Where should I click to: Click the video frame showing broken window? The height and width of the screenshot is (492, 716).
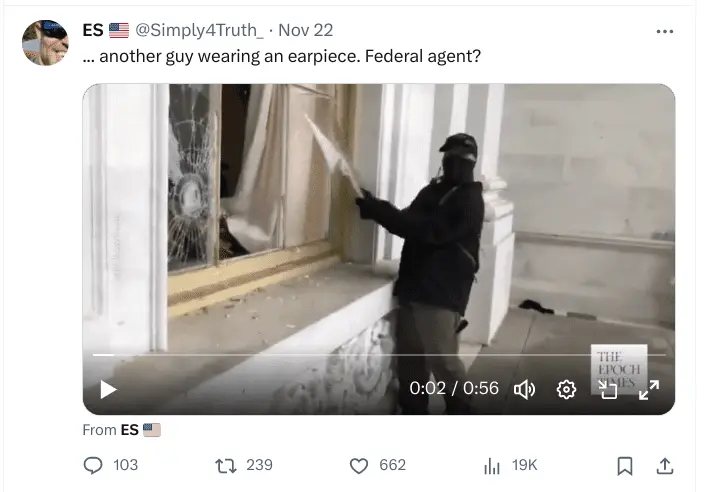pos(379,219)
